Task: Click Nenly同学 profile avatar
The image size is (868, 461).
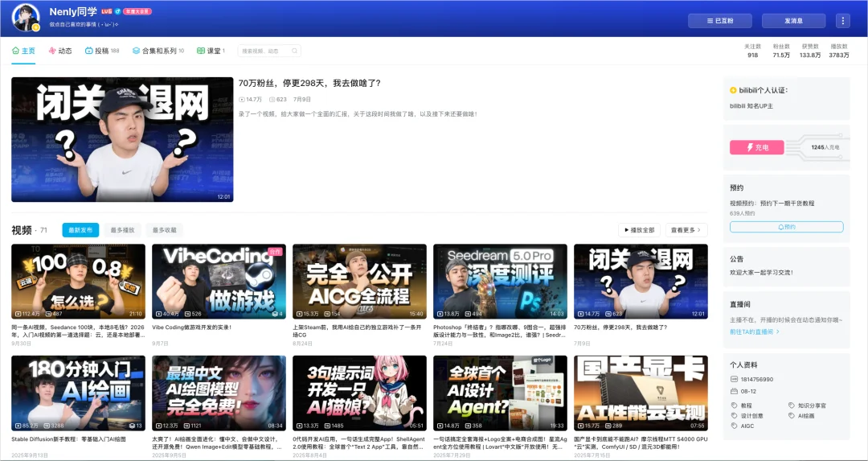Action: click(26, 18)
